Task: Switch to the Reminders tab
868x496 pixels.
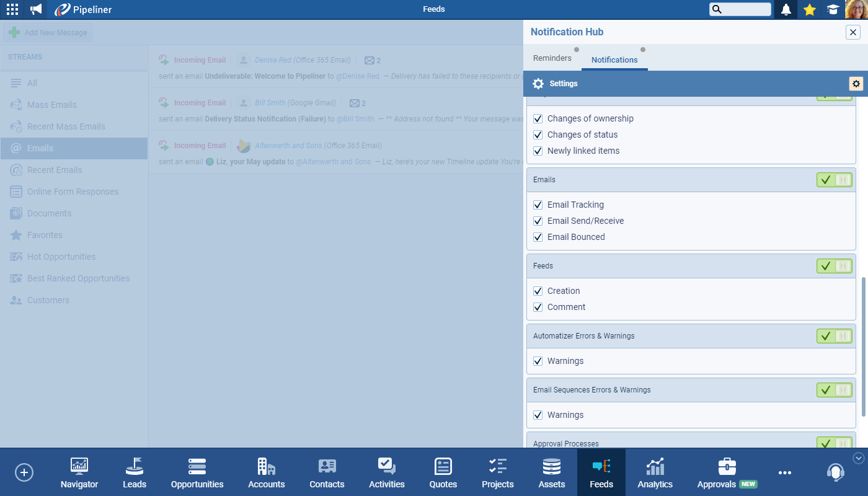Action: pos(552,58)
